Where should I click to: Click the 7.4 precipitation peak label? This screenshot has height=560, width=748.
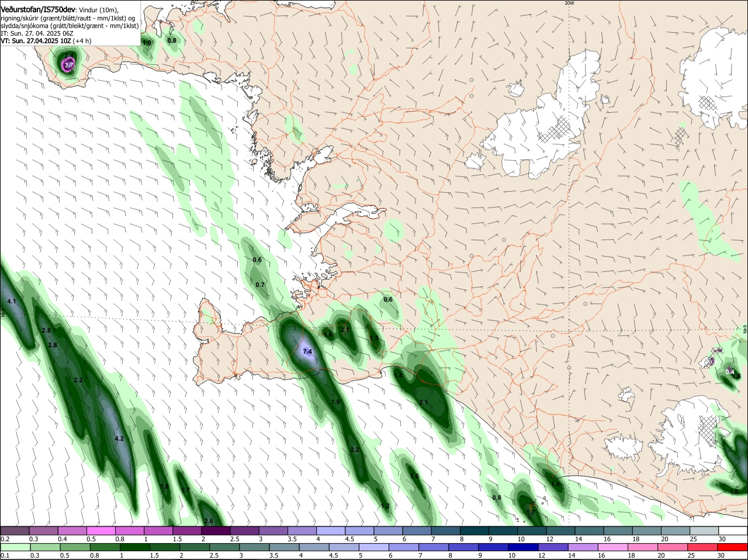click(x=307, y=351)
